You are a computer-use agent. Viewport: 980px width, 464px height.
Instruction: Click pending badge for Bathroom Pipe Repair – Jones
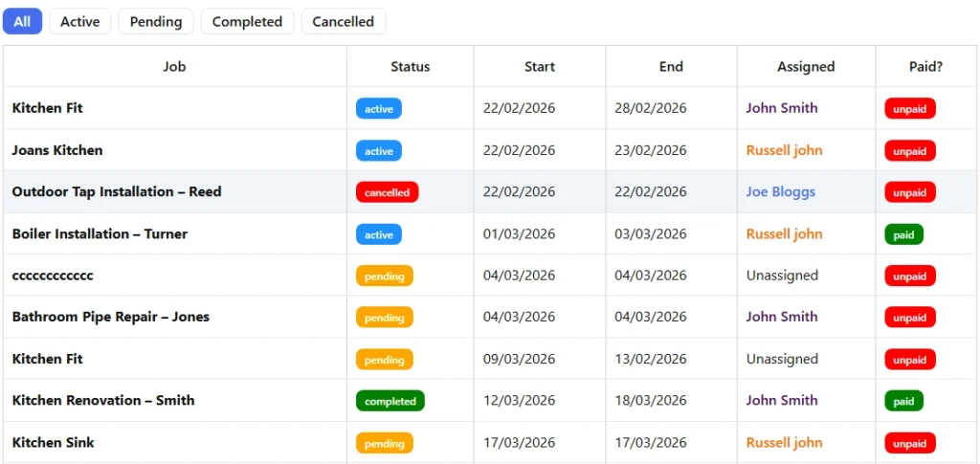[384, 318]
